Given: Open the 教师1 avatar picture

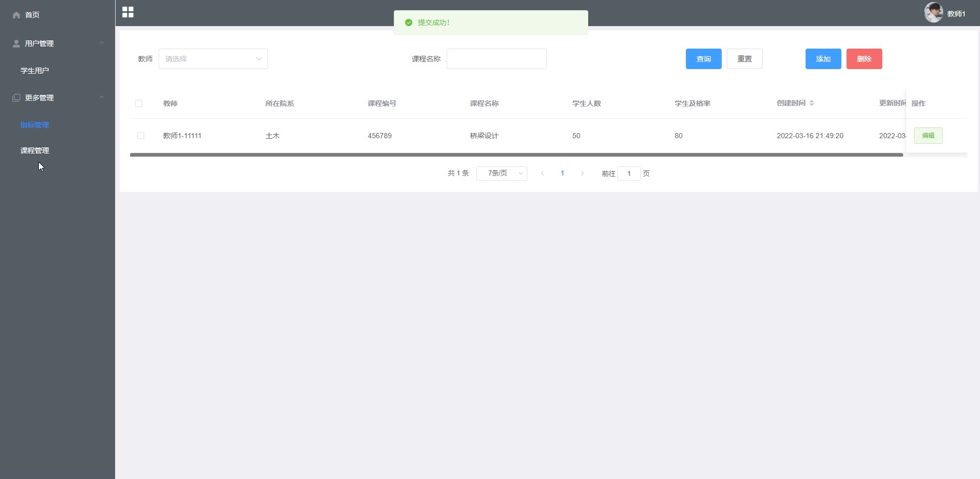Looking at the screenshot, I should point(933,12).
